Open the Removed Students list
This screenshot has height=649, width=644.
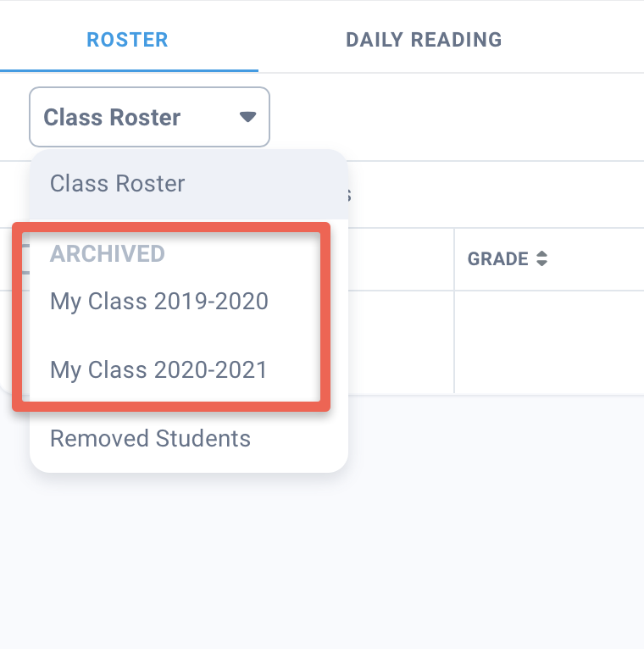150,439
